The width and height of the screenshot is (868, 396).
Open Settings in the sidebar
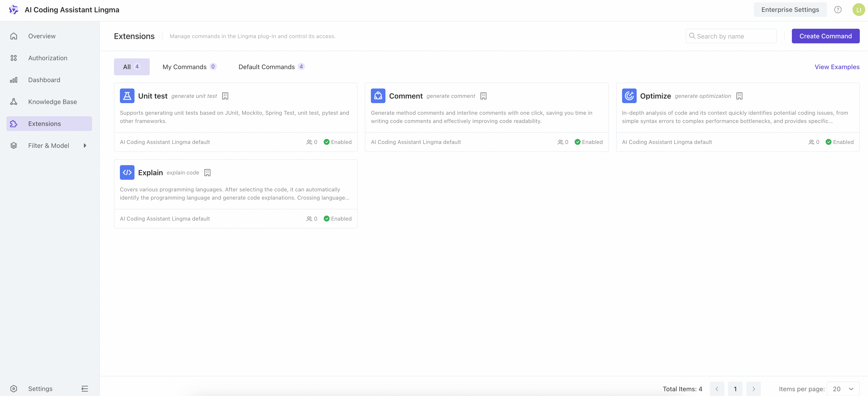click(x=40, y=389)
